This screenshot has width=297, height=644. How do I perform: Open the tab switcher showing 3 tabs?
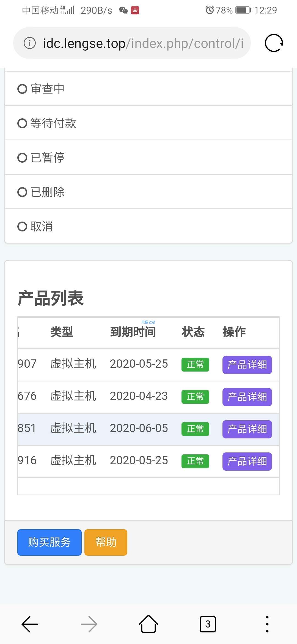(x=208, y=624)
